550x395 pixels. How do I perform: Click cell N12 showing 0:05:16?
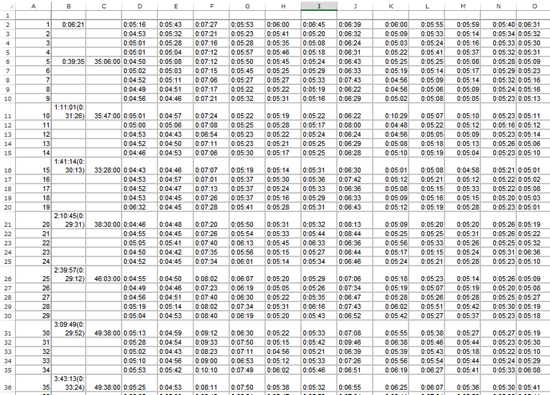click(498, 125)
